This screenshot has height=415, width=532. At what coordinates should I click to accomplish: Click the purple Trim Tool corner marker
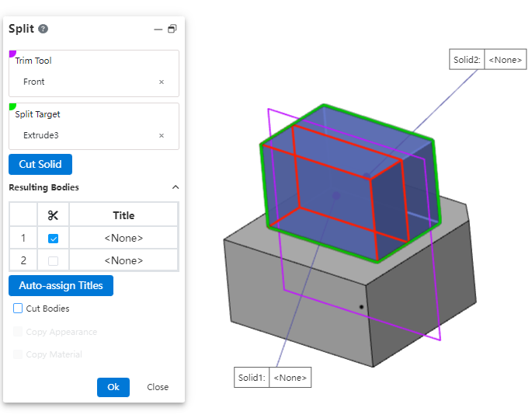tap(12, 54)
